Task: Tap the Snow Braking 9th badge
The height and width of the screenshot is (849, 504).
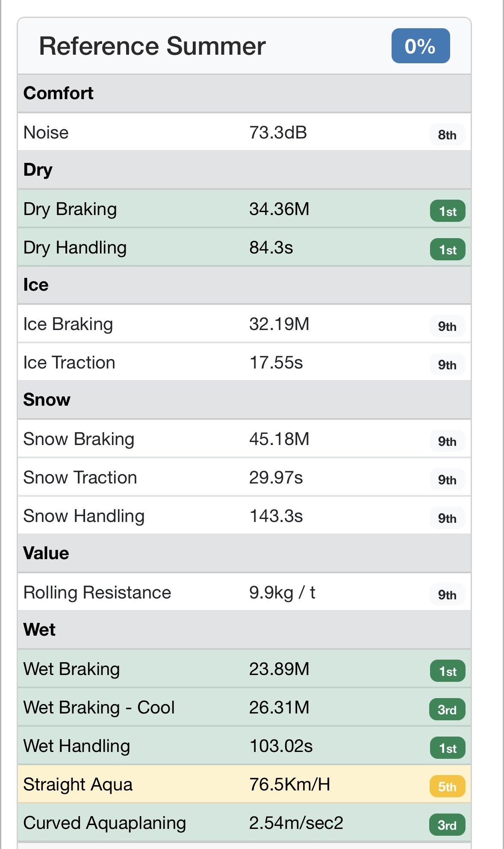Action: point(447,441)
